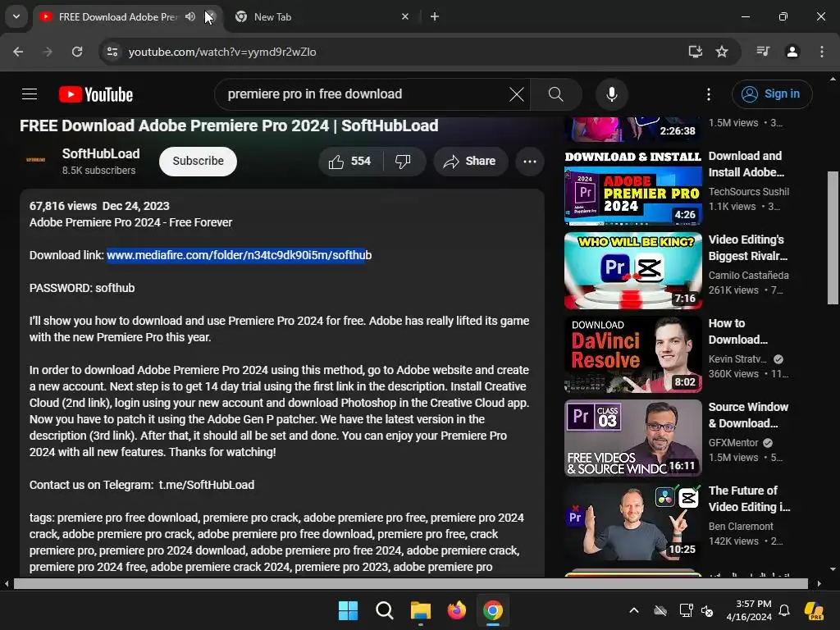Open the SoftHubLoad channel name link
This screenshot has height=630, width=840.
click(x=101, y=153)
